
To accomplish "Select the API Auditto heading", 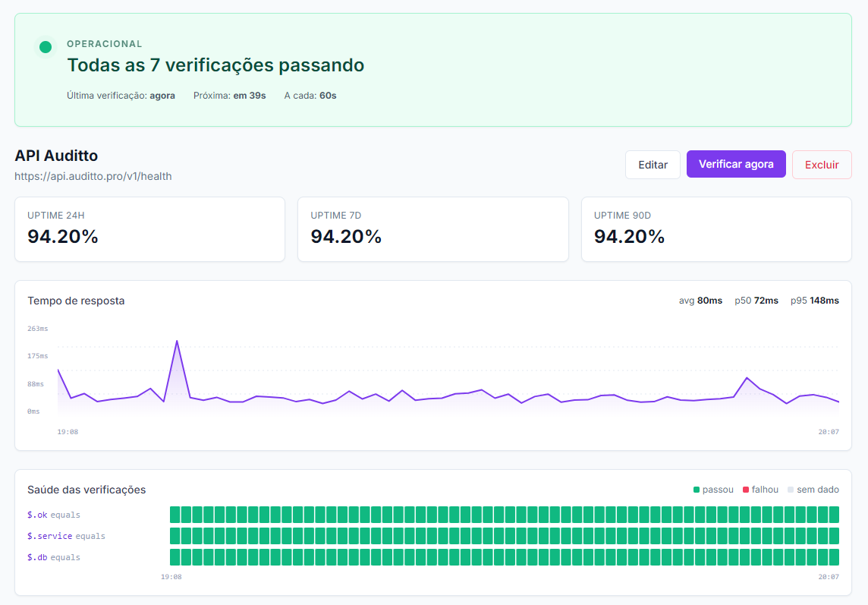I will click(x=56, y=156).
